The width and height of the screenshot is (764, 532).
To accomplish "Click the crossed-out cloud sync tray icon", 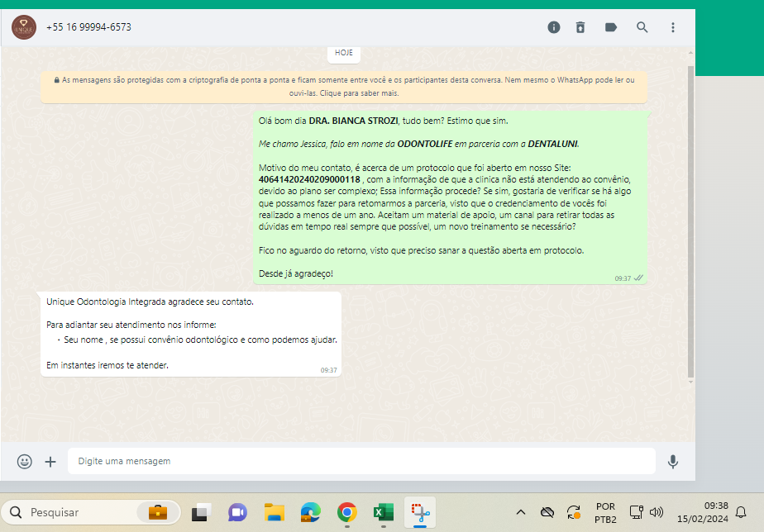I will click(x=547, y=512).
